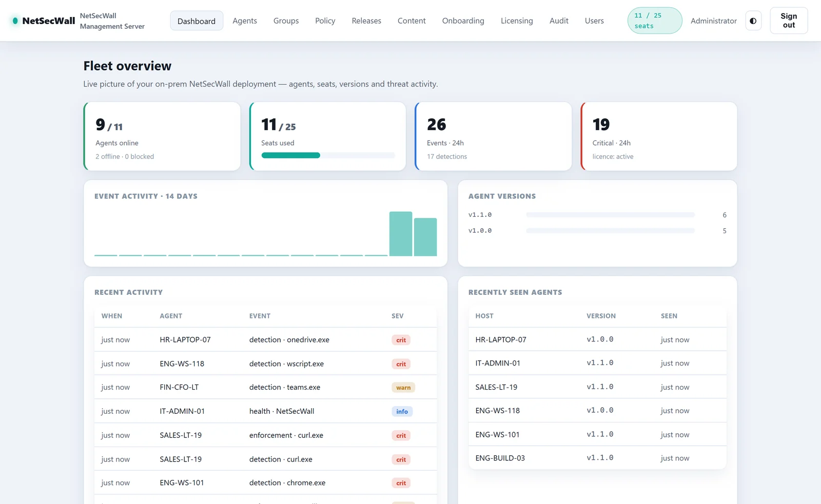Go to Licensing

[517, 21]
